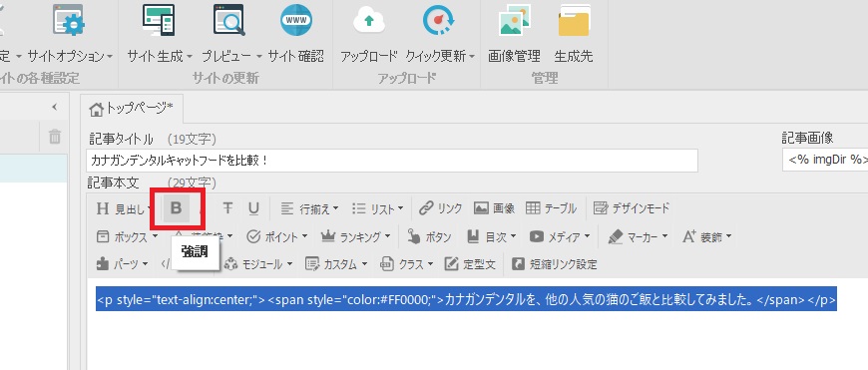Insert a リンク link
This screenshot has height=370, width=868.
[x=440, y=208]
